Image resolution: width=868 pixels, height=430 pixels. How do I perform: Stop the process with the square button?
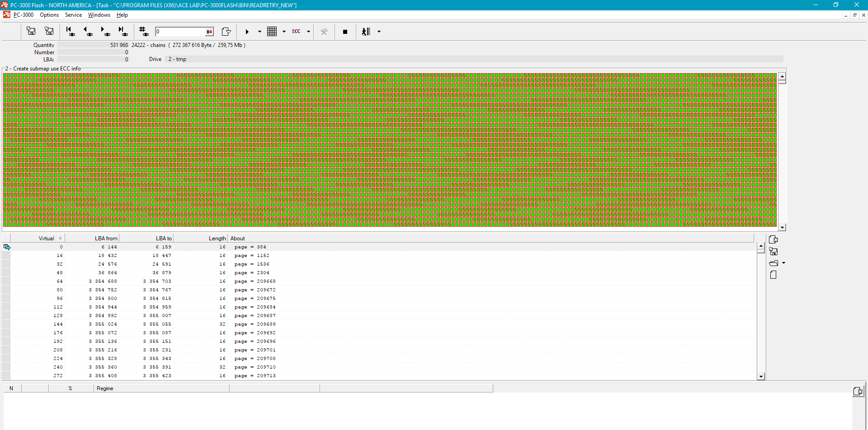click(345, 32)
